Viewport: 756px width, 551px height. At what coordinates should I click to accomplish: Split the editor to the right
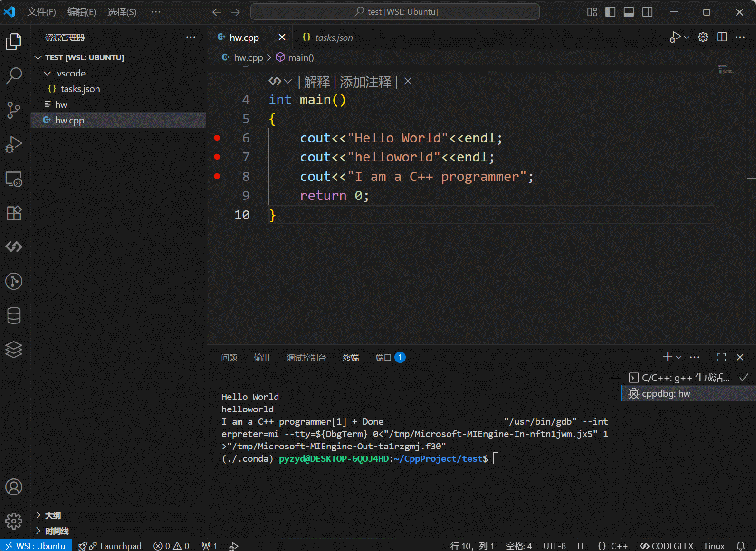point(722,37)
